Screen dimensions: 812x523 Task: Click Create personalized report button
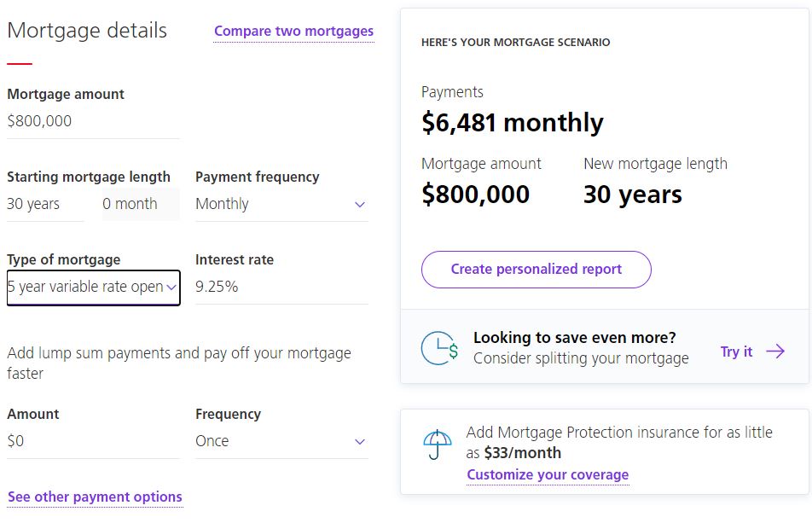tap(536, 270)
